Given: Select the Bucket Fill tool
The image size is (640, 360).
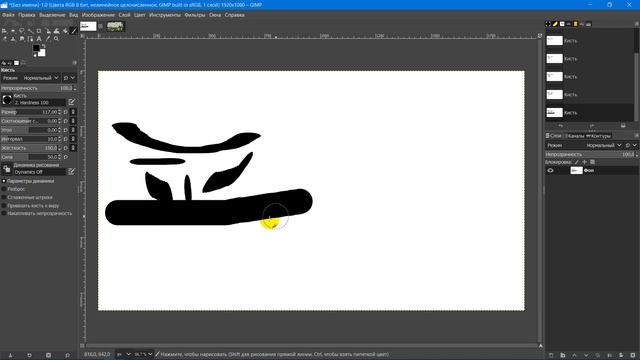Looking at the screenshot, I should pyautogui.click(x=65, y=31).
